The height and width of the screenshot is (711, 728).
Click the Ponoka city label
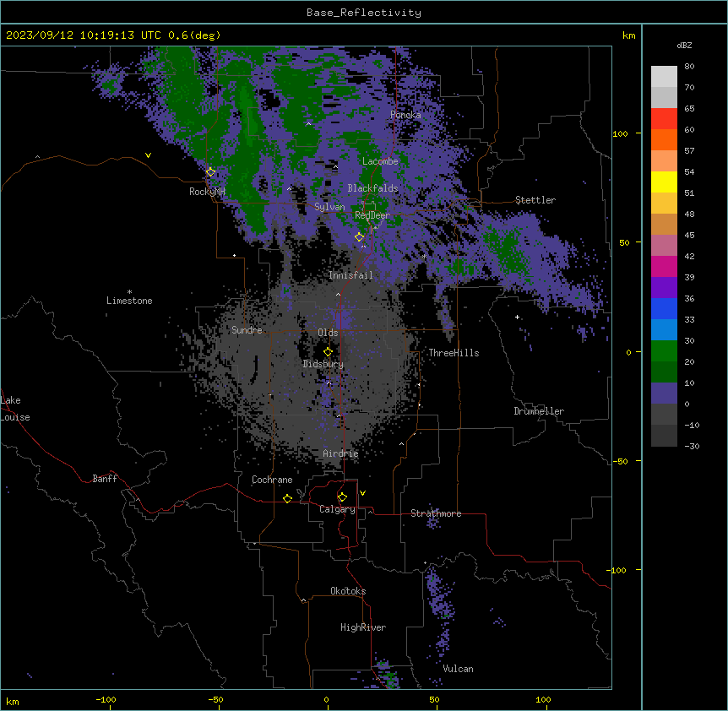405,115
